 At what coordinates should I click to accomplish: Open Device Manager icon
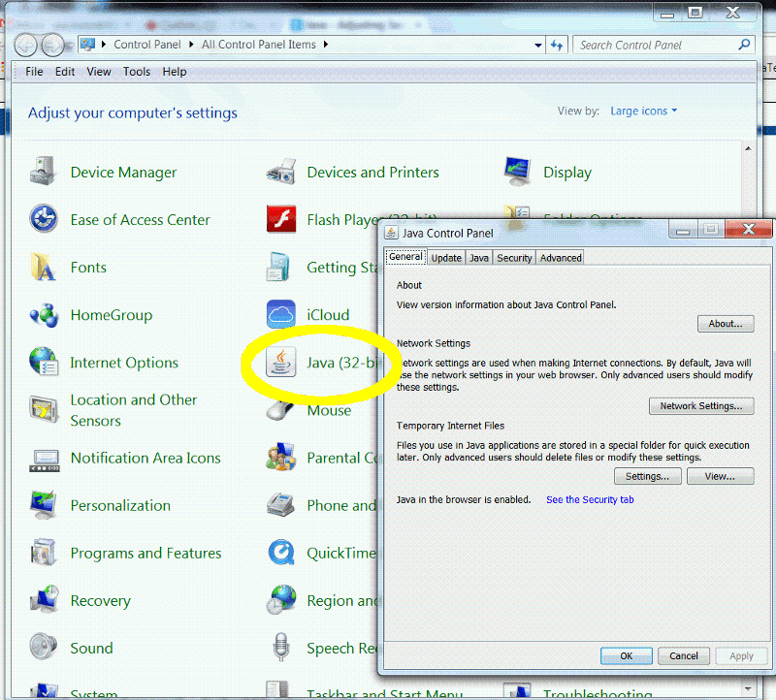[43, 172]
